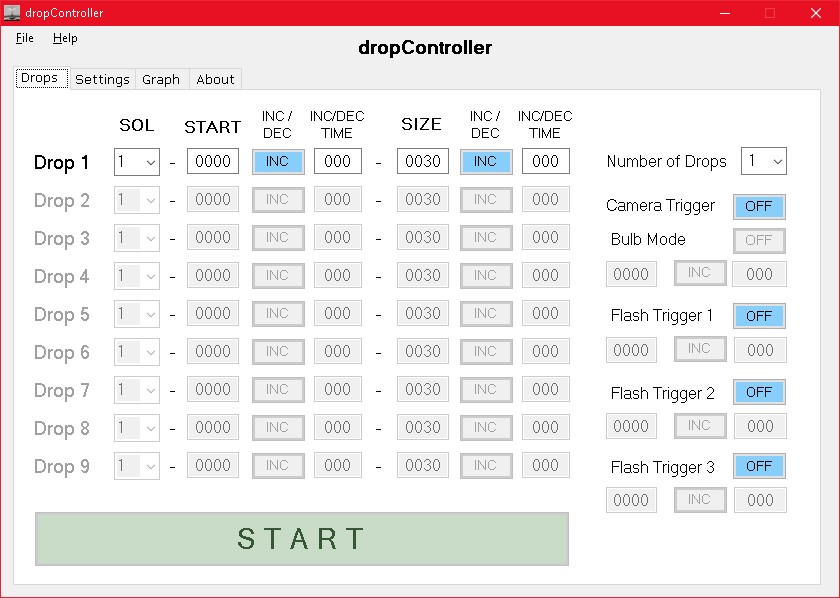This screenshot has width=840, height=598.
Task: Click the SIZE field for Drop 3
Action: (422, 237)
